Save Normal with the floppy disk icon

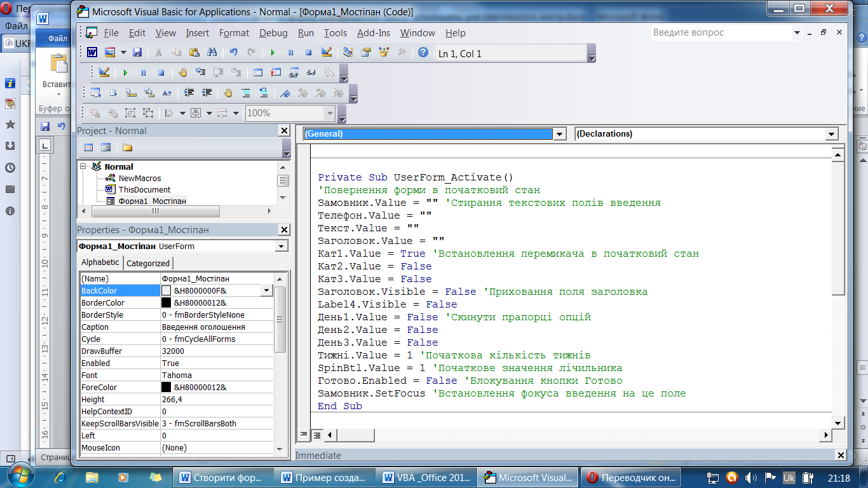coord(137,53)
